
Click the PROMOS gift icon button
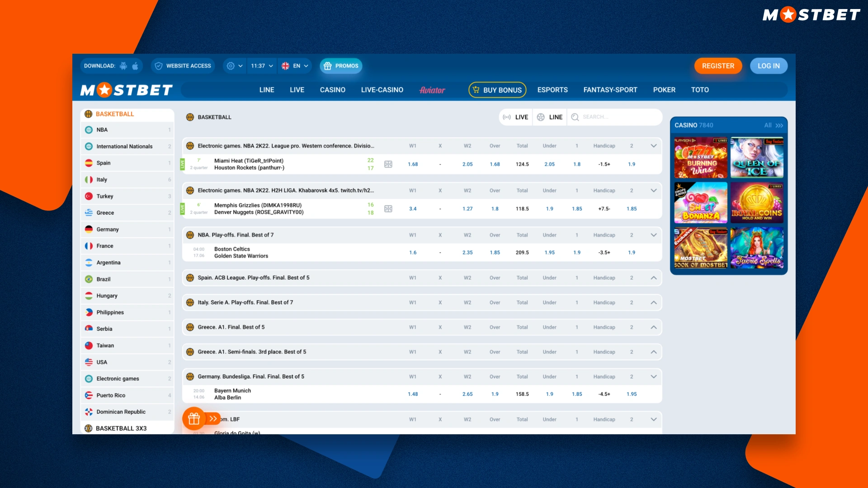coord(342,66)
